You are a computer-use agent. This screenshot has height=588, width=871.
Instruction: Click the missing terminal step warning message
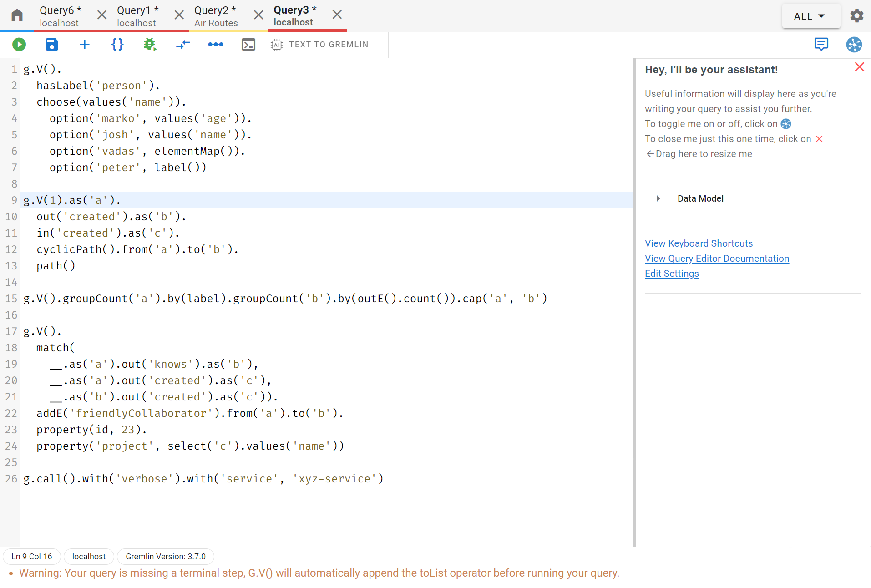(x=319, y=573)
